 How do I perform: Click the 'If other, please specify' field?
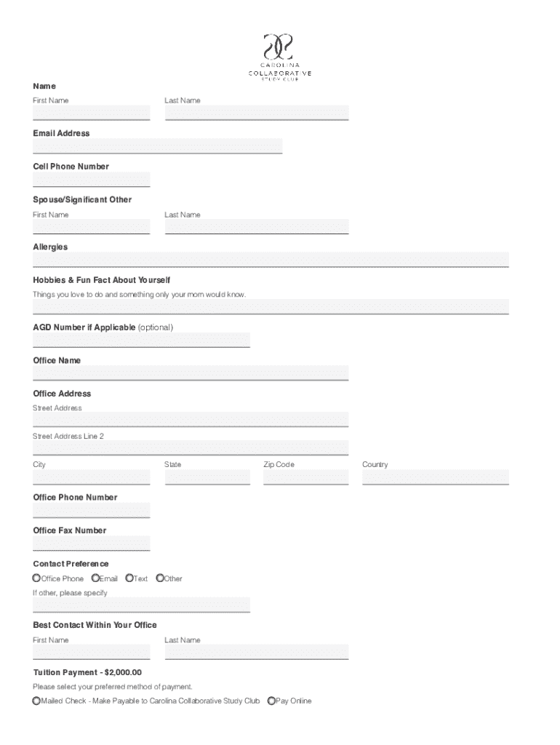(141, 605)
